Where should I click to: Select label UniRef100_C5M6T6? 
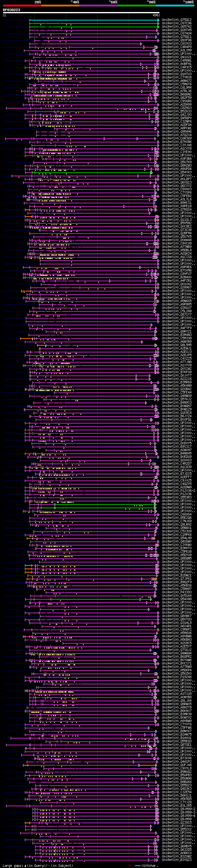point(177,84)
